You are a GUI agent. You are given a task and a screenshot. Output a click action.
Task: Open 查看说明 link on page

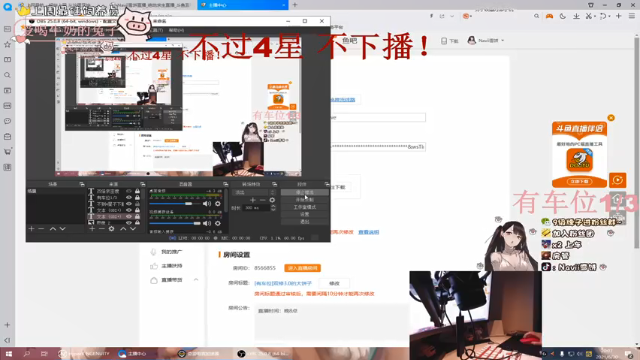coord(369,232)
